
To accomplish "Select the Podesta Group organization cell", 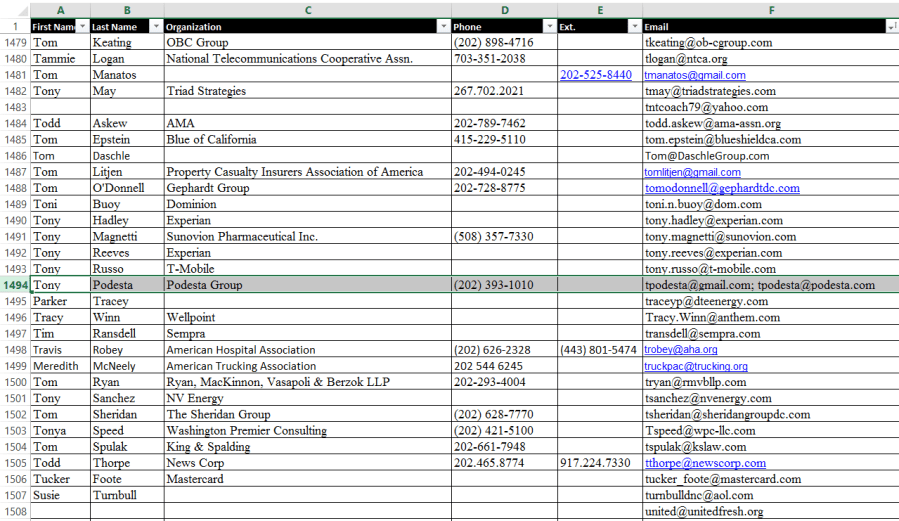I will [x=306, y=285].
